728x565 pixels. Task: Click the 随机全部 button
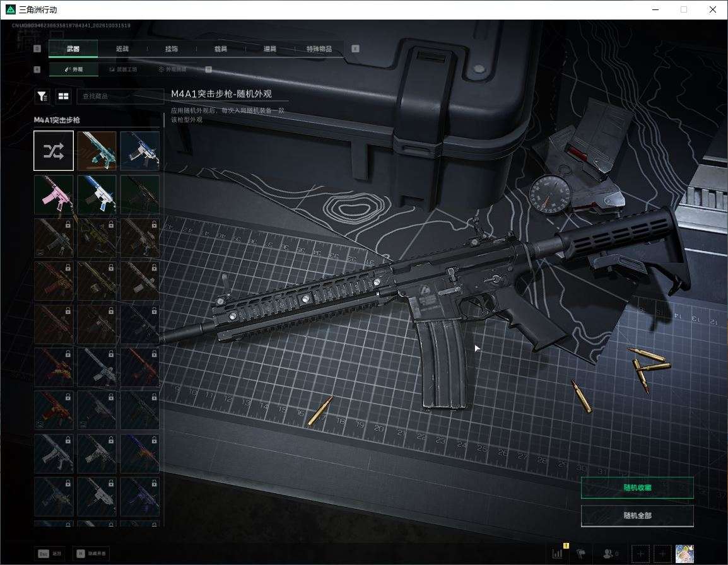pyautogui.click(x=637, y=515)
